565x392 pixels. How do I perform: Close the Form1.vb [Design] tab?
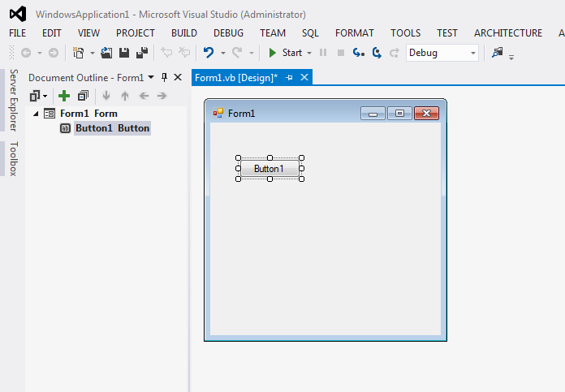pyautogui.click(x=304, y=77)
